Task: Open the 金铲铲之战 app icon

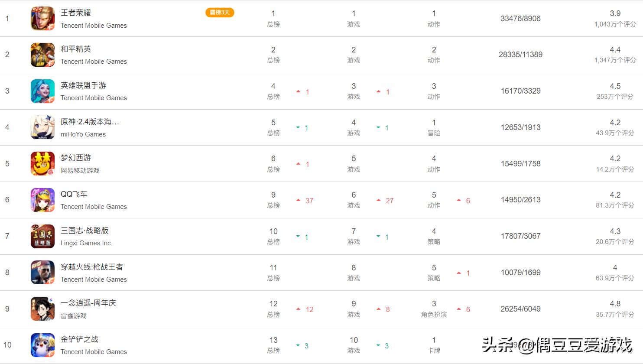Action: click(x=42, y=345)
